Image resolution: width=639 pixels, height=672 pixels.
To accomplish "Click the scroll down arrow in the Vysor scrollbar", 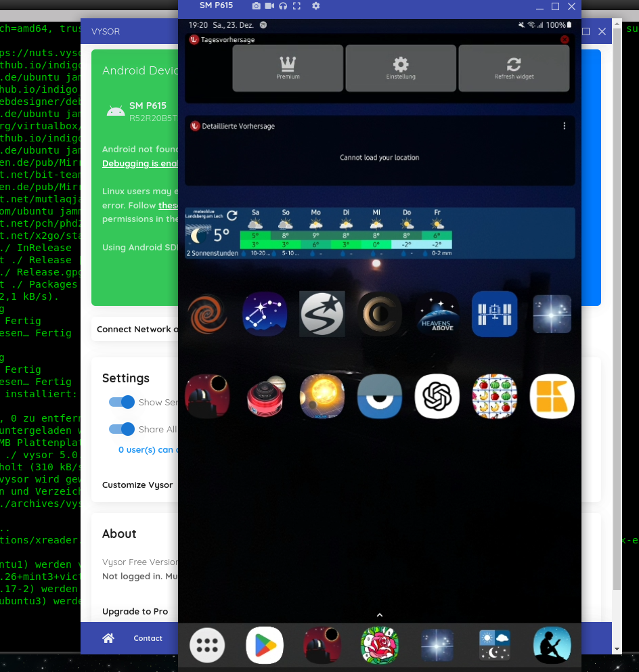I will [x=617, y=648].
